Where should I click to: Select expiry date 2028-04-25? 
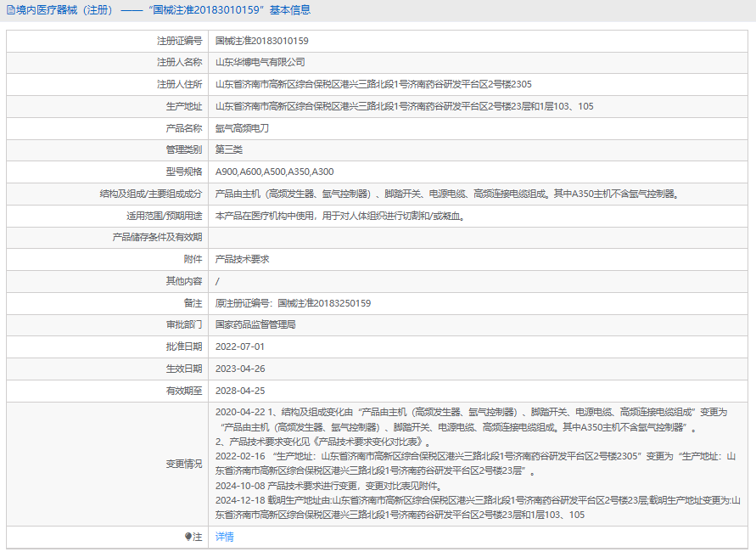point(240,391)
